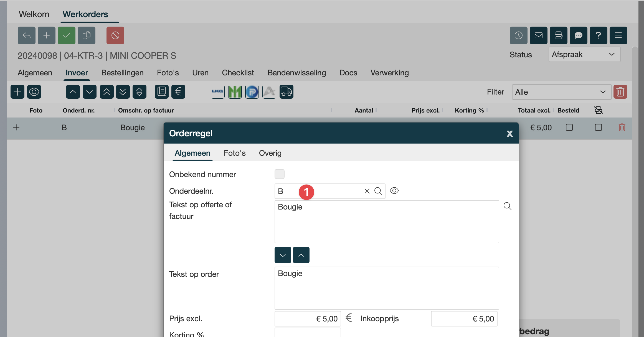
Task: Click the print icon in toolbar
Action: [558, 35]
